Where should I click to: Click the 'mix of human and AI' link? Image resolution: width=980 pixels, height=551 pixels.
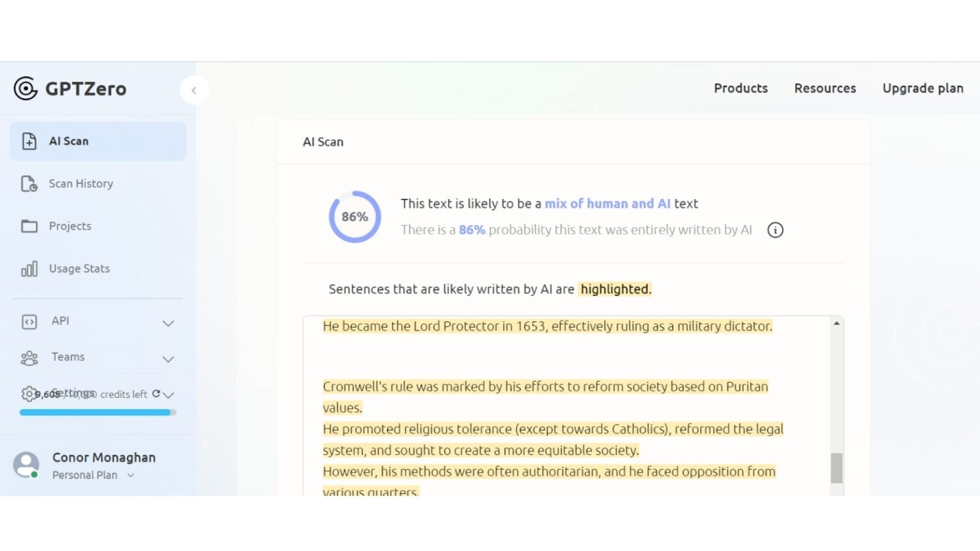[607, 204]
